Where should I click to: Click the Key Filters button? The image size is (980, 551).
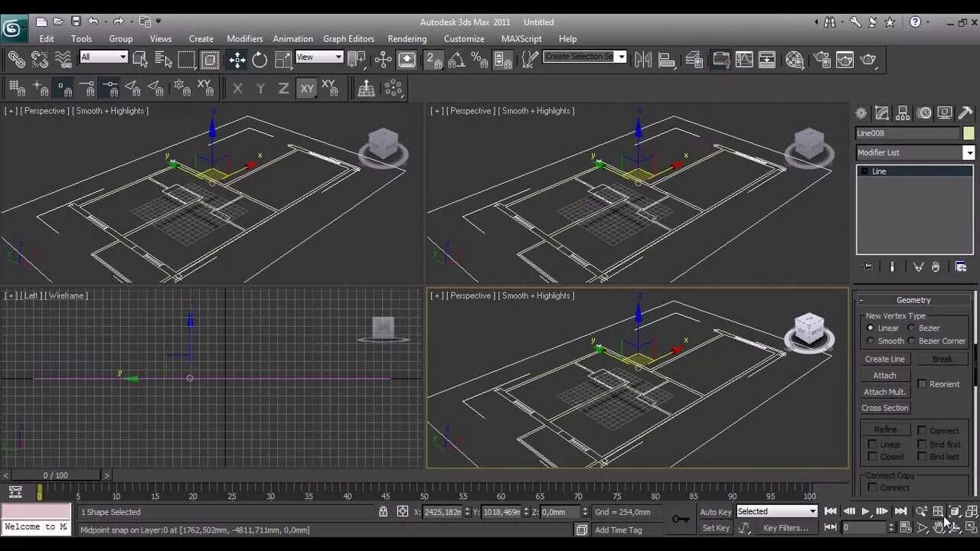785,528
